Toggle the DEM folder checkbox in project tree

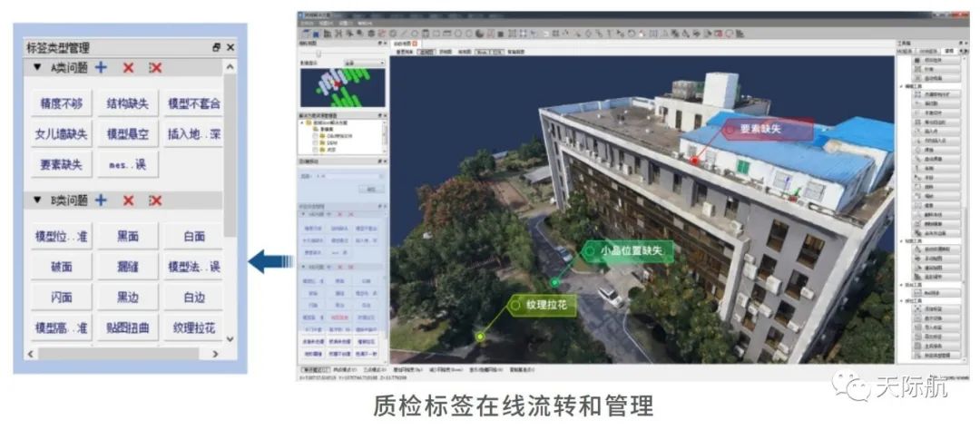pyautogui.click(x=315, y=142)
